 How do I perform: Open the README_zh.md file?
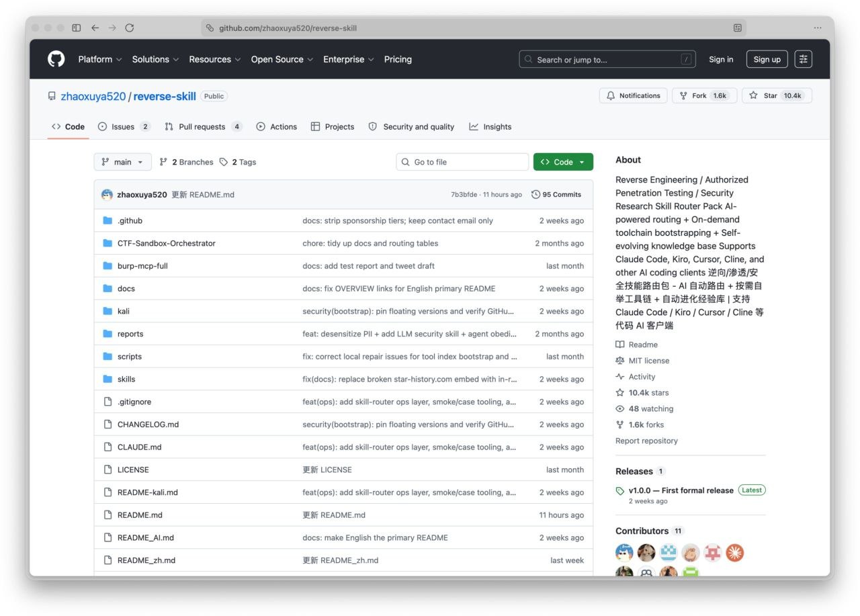[146, 560]
